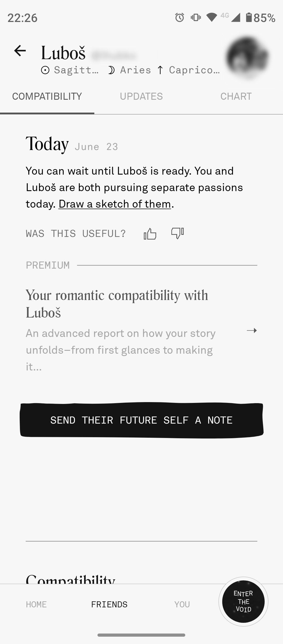This screenshot has width=283, height=644.
Task: Go to Home in bottom navigation
Action: tap(36, 604)
